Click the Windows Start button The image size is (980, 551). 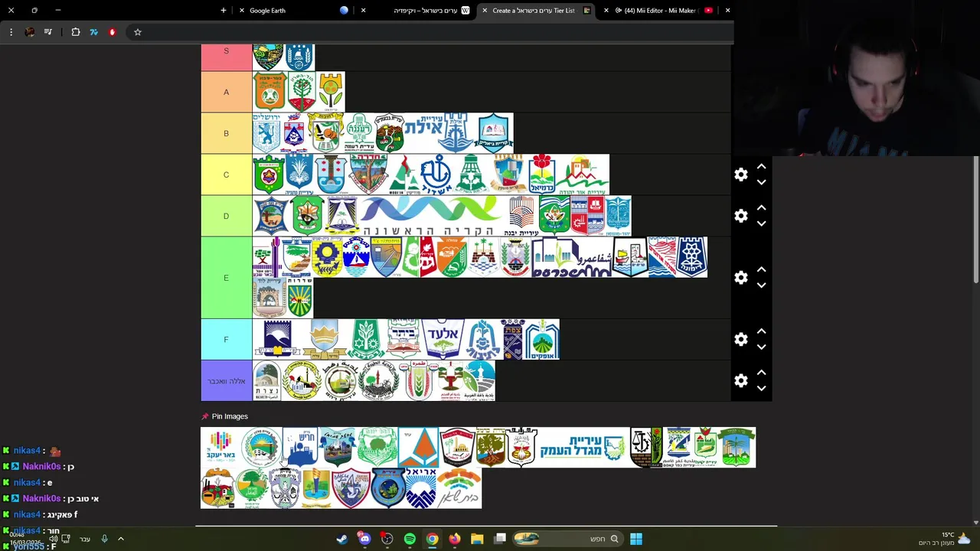[x=635, y=539]
